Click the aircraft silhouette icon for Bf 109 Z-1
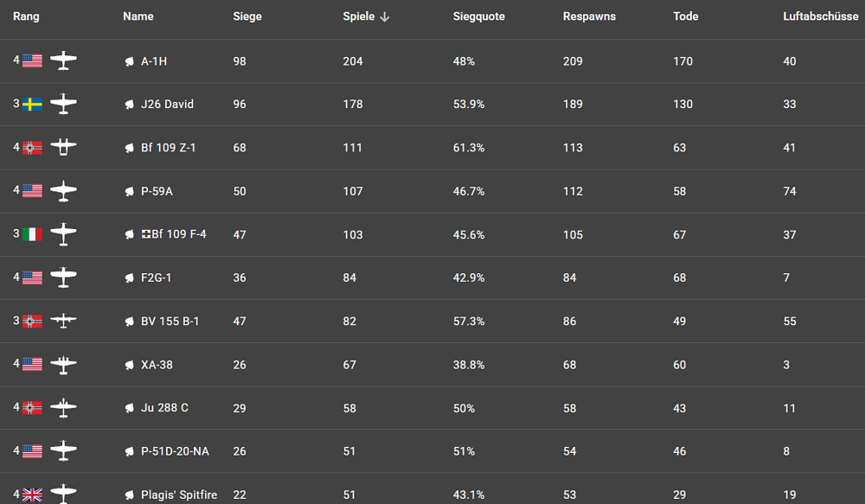Viewport: 865px width, 504px height. click(x=63, y=148)
